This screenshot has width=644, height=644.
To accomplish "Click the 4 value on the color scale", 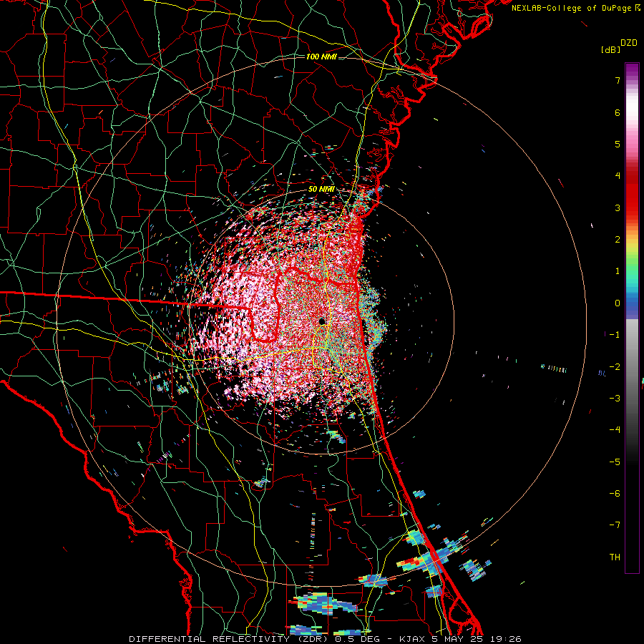I will pyautogui.click(x=618, y=176).
